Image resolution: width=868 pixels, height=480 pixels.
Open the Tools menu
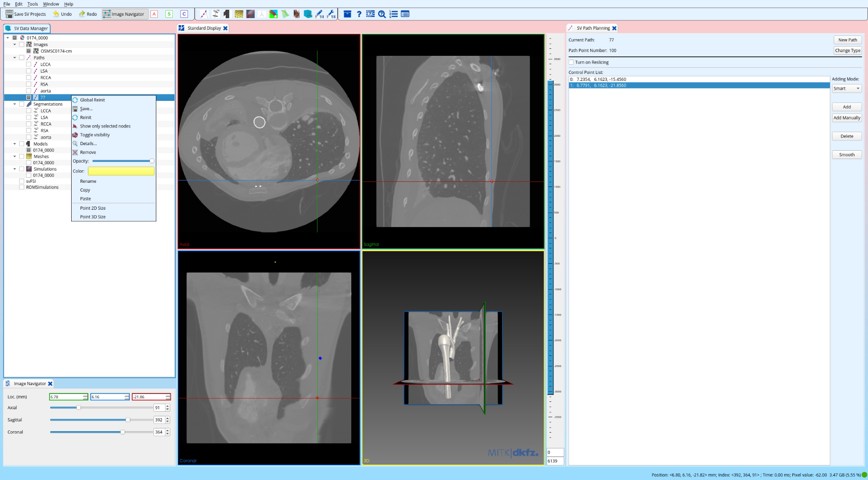pyautogui.click(x=32, y=4)
